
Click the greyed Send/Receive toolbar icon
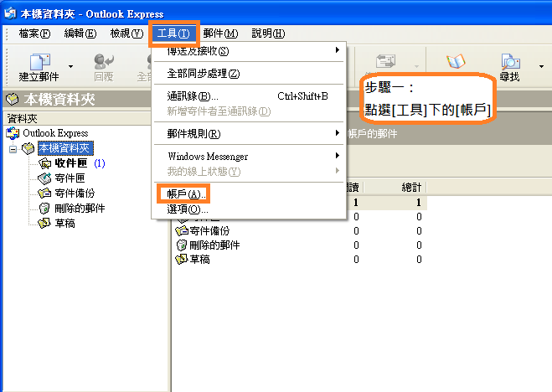point(385,61)
